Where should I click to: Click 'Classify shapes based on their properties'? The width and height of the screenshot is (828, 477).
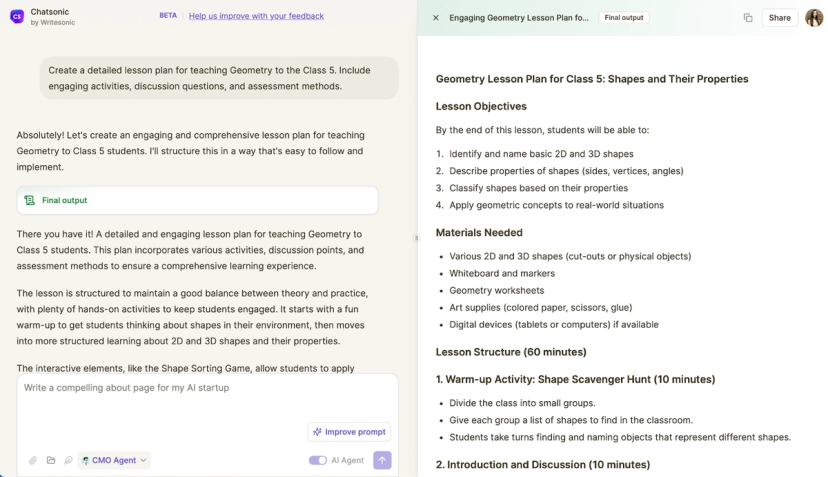tap(539, 188)
